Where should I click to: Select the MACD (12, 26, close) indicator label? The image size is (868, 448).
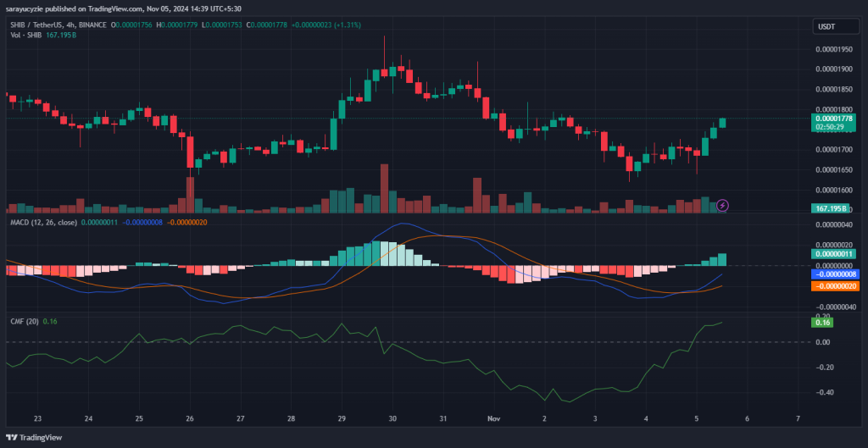pyautogui.click(x=42, y=222)
